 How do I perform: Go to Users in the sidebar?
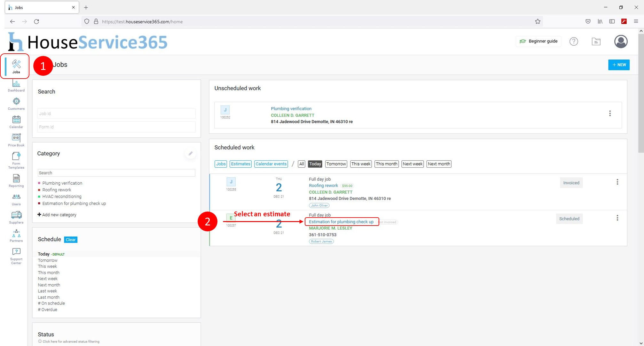(x=16, y=200)
